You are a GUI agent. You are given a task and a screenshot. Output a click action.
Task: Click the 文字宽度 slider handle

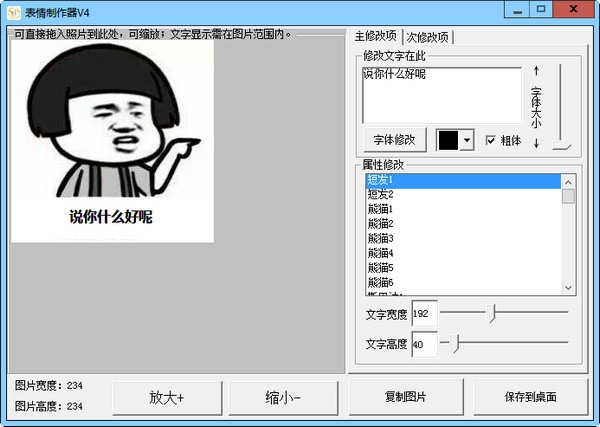[492, 313]
